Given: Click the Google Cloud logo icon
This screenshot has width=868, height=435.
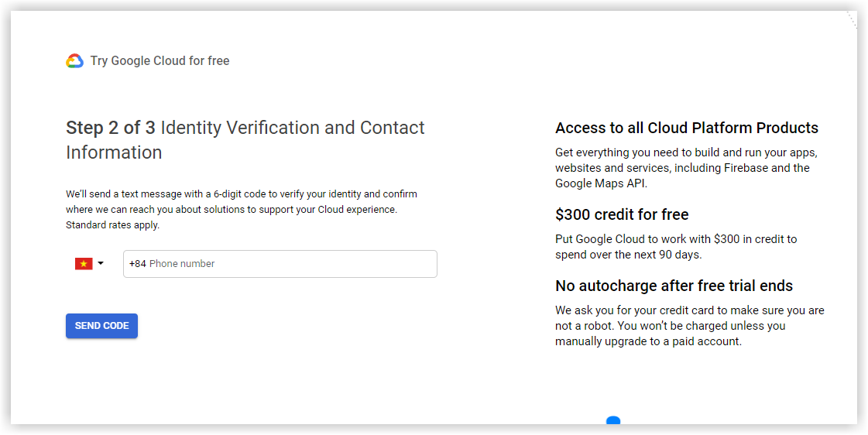Looking at the screenshot, I should pos(75,61).
